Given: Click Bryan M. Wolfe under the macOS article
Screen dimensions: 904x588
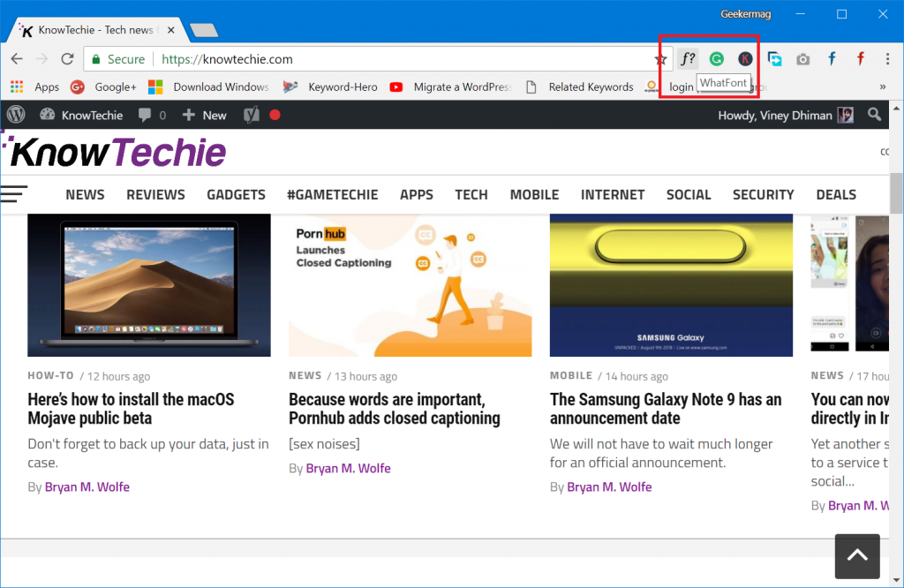Looking at the screenshot, I should point(87,487).
